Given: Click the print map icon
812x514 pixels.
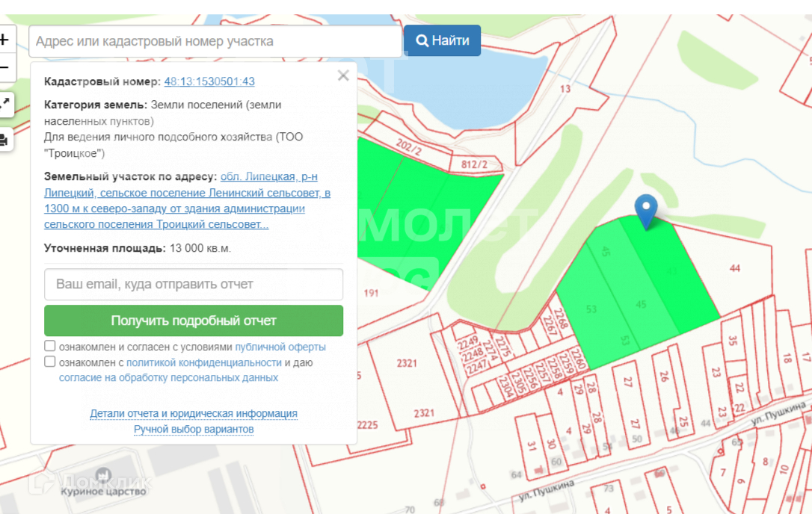Looking at the screenshot, I should click(x=4, y=140).
